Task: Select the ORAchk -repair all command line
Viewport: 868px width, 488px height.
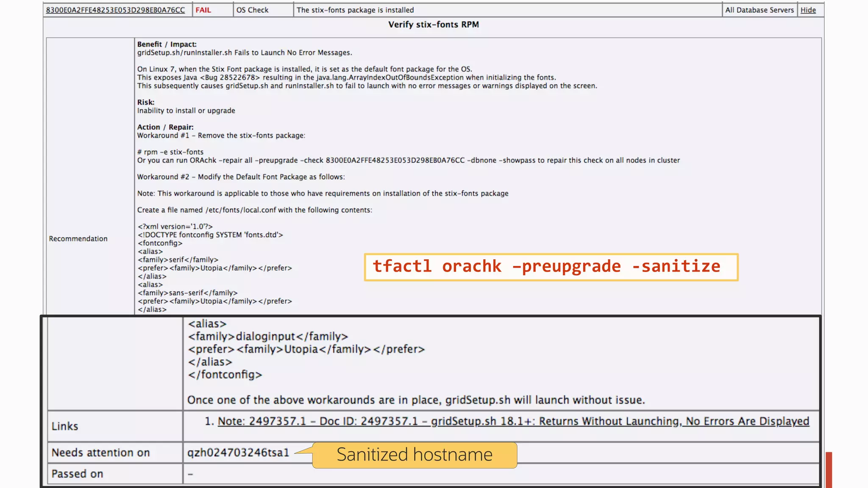Action: [x=408, y=161]
